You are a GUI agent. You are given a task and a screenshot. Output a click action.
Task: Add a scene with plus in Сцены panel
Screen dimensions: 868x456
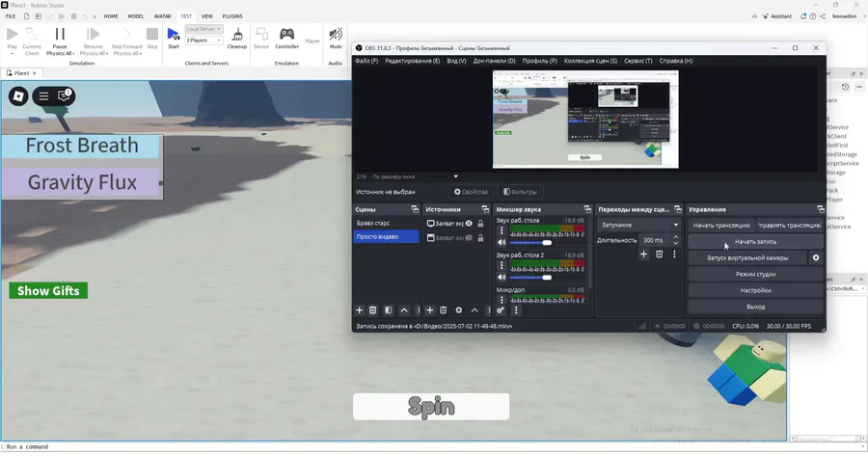pos(360,309)
